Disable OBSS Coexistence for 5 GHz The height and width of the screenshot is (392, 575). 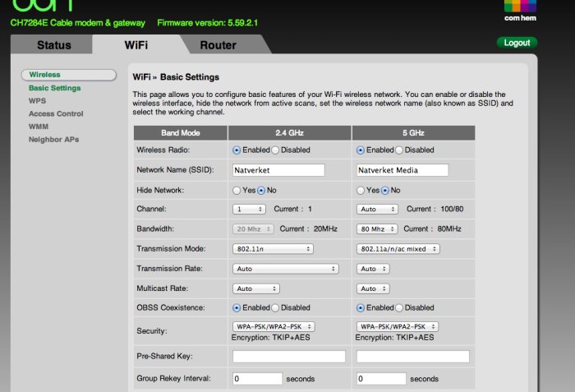[x=399, y=308]
